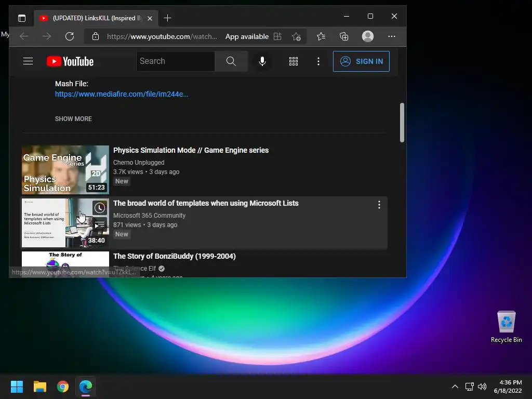Expand description with SHOW MORE
Viewport: 532px width, 399px height.
(73, 119)
